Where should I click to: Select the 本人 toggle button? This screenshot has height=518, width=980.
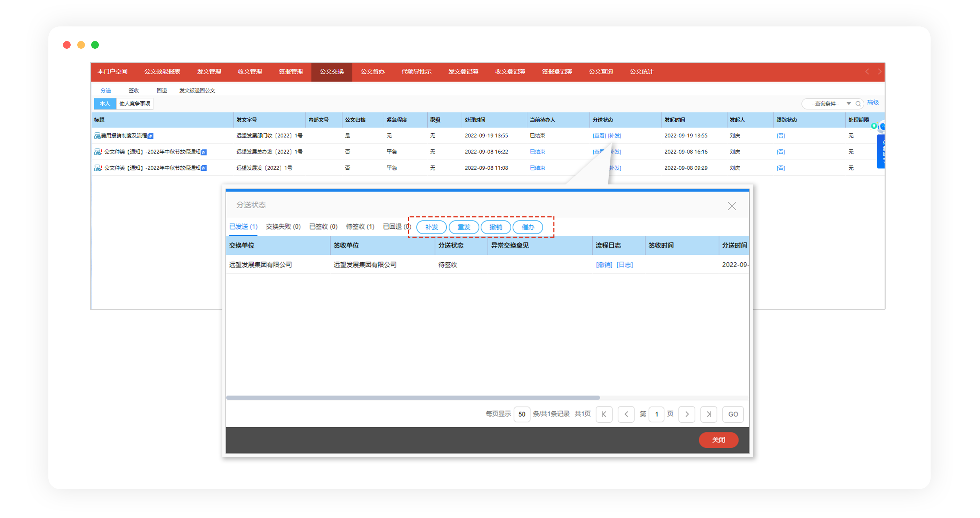click(x=105, y=103)
